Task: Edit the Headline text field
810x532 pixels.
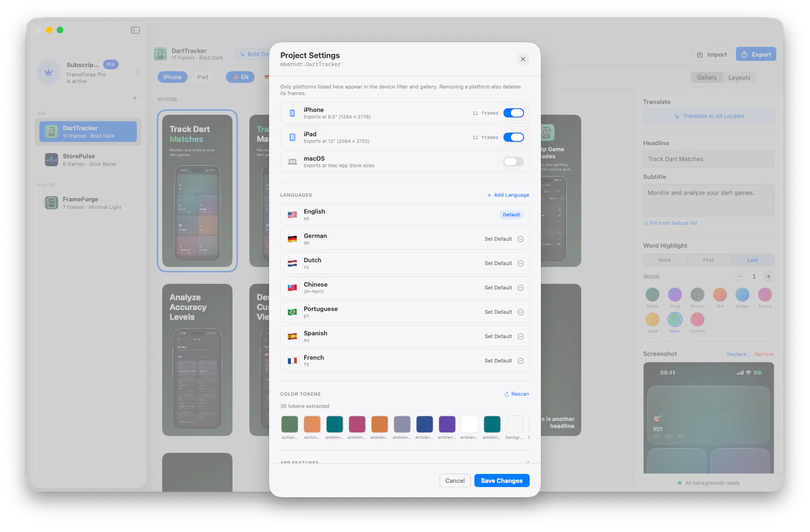Action: pyautogui.click(x=709, y=159)
